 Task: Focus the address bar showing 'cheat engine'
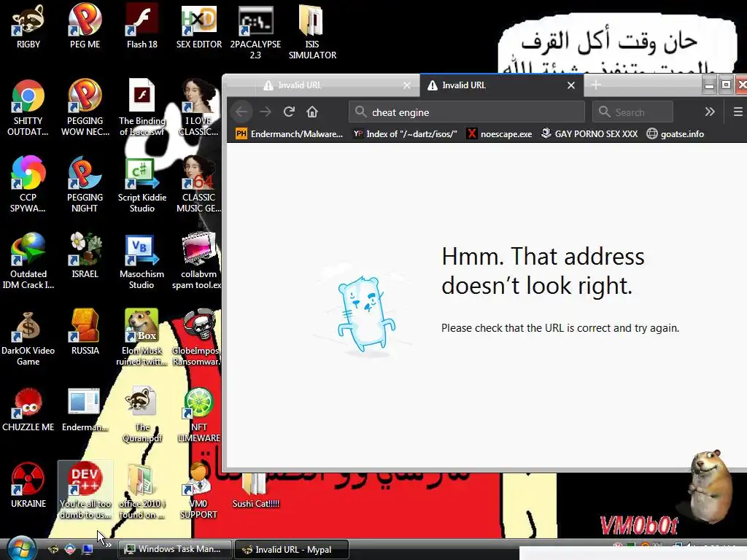(x=467, y=112)
